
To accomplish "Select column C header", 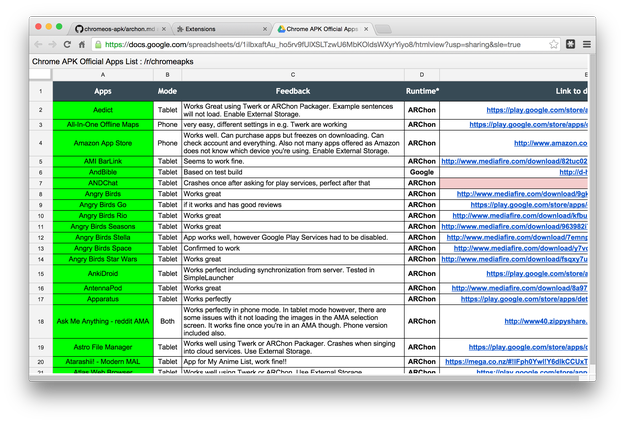I will click(x=293, y=75).
